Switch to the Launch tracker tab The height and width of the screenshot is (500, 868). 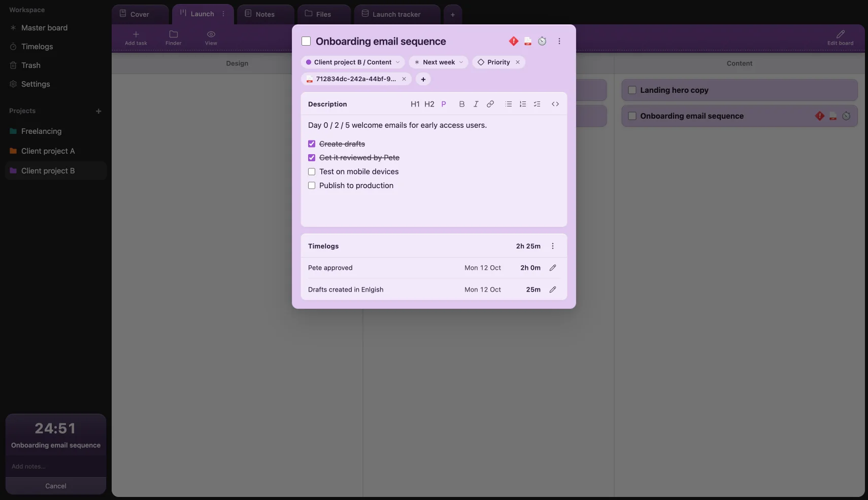pos(397,14)
